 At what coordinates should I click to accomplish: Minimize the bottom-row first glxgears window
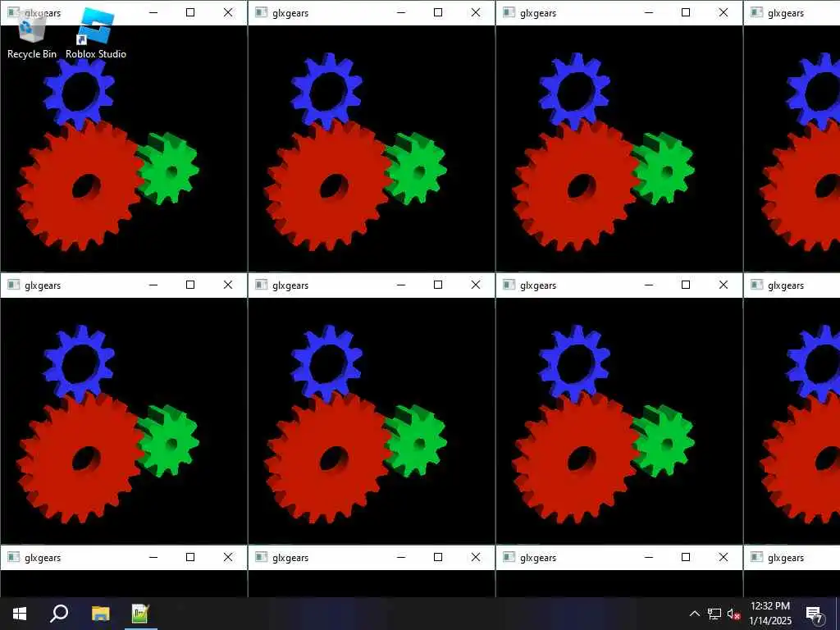[x=153, y=557]
